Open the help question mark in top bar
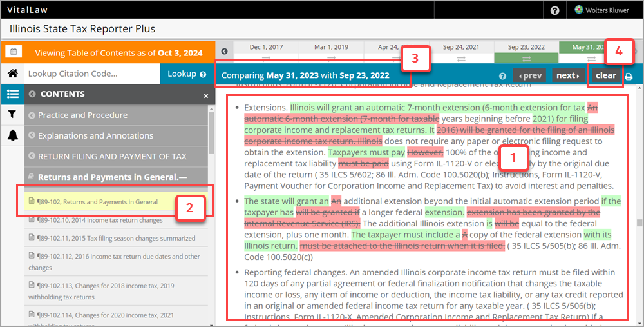This screenshot has width=644, height=327. (x=554, y=11)
